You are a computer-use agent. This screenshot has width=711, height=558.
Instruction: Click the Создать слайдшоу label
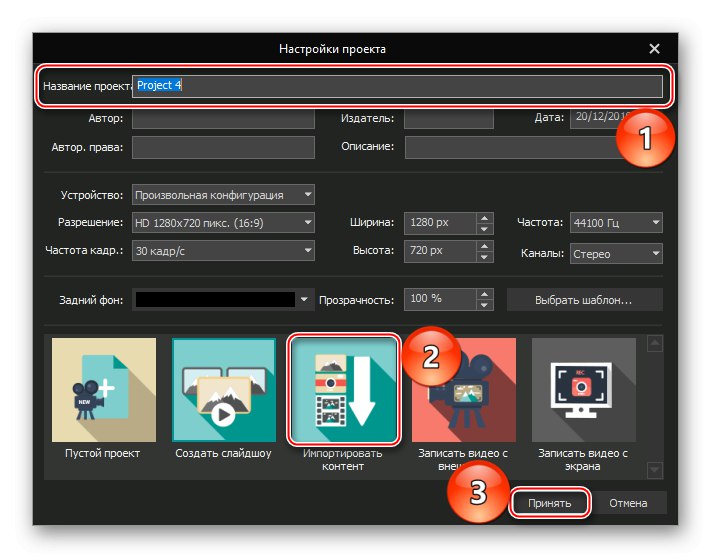(x=223, y=453)
